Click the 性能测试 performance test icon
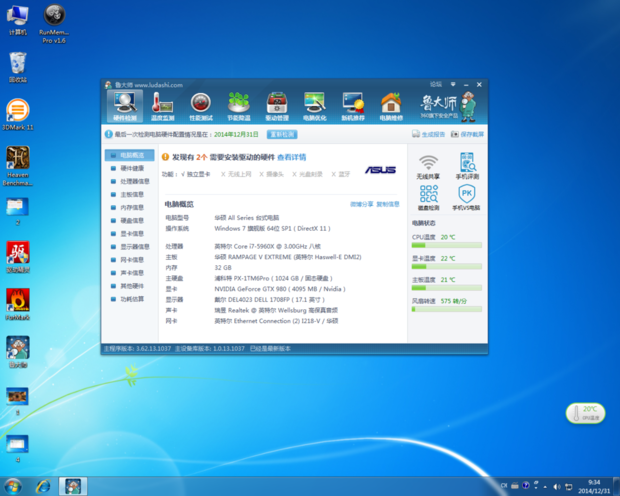This screenshot has height=496, width=620. 200,105
